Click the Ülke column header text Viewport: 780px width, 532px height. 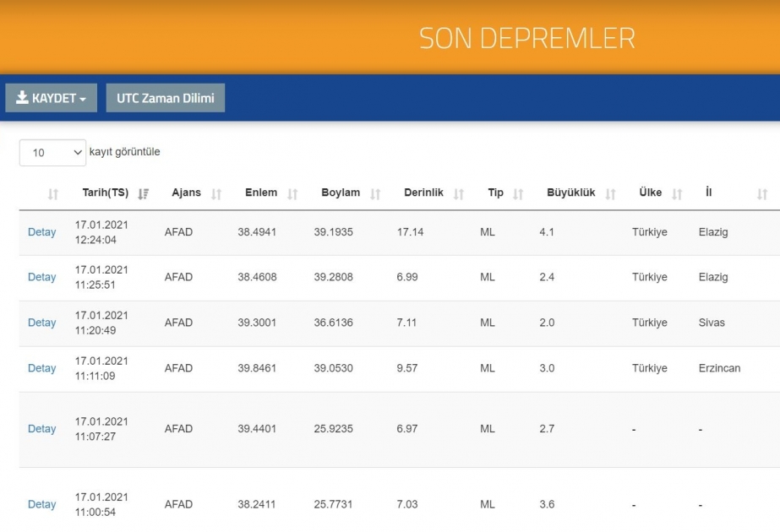point(651,193)
